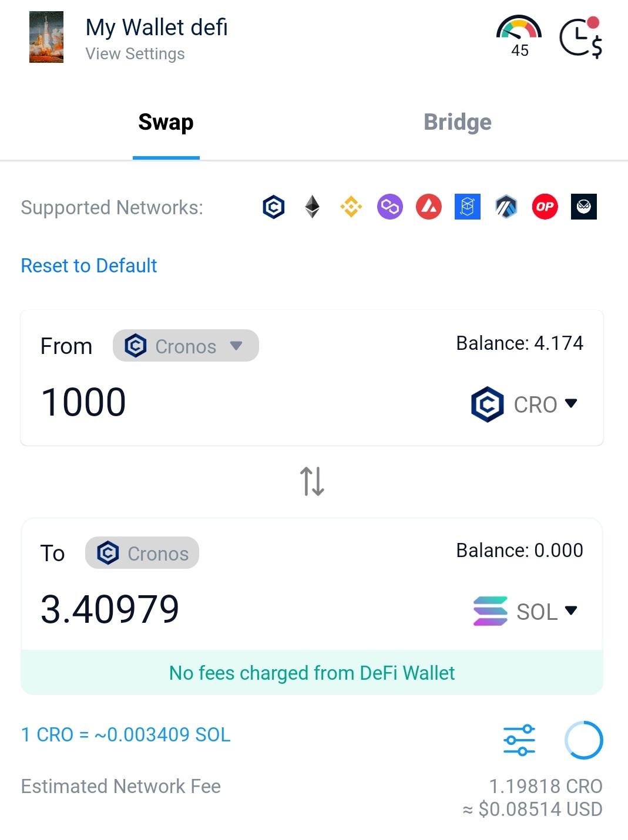Flip From and To tokens
The height and width of the screenshot is (840, 628).
[313, 481]
